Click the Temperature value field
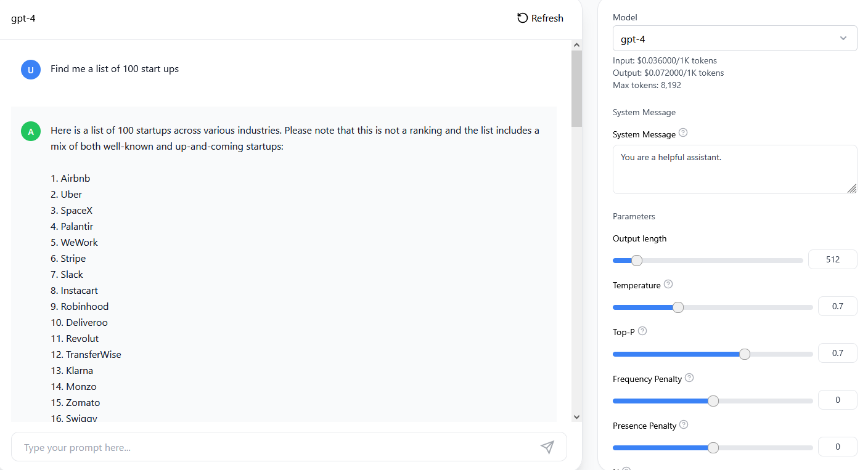The height and width of the screenshot is (470, 868). [x=837, y=306]
